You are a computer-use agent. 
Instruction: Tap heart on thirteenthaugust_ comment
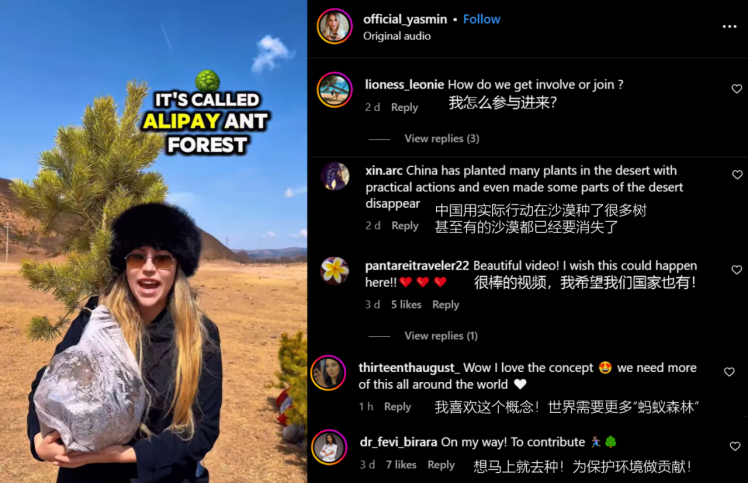click(x=729, y=372)
